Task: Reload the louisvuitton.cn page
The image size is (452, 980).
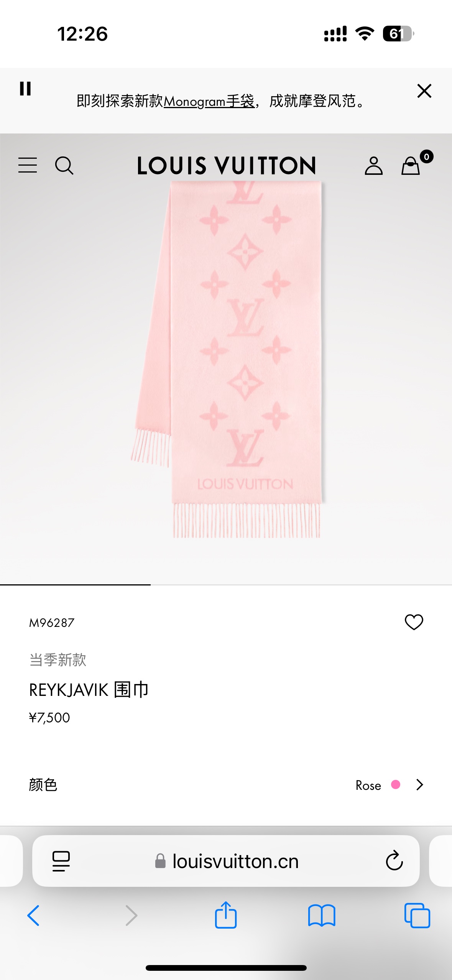Action: click(x=394, y=861)
